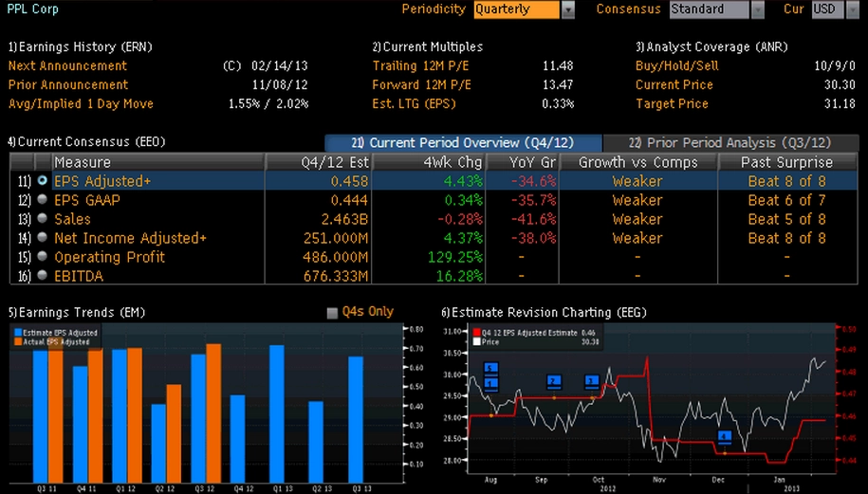The width and height of the screenshot is (868, 494).
Task: Click event marker 5 on the revision chart
Action: click(490, 368)
